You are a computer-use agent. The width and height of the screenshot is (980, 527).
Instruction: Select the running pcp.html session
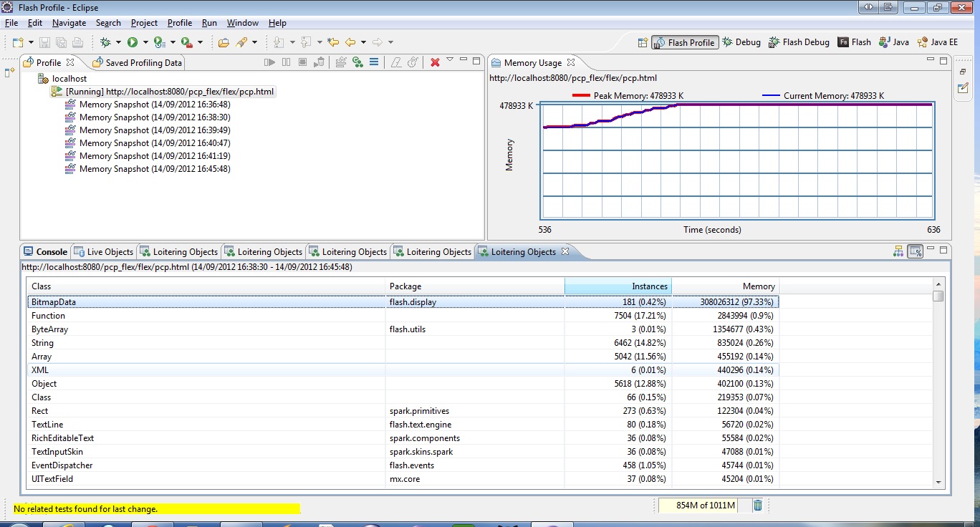pos(163,92)
